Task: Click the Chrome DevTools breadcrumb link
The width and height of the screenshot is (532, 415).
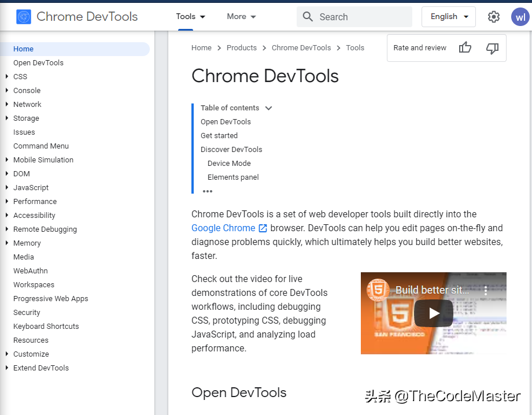Action: [x=301, y=48]
